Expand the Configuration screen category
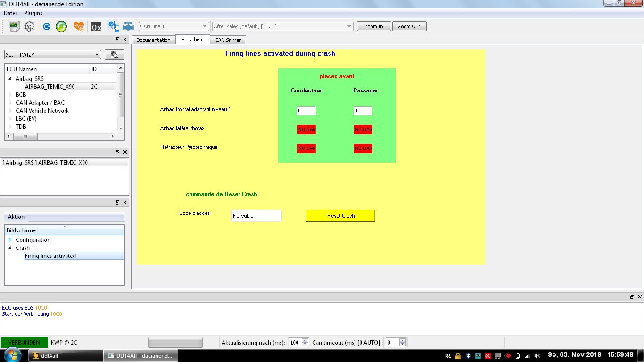This screenshot has width=644, height=362. click(x=10, y=240)
